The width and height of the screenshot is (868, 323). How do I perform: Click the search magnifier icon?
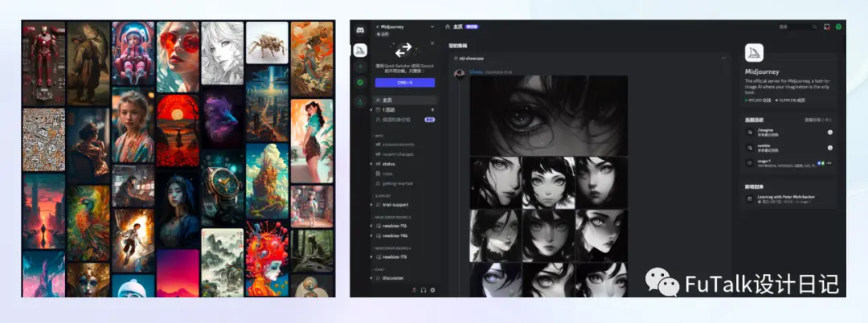tap(814, 27)
